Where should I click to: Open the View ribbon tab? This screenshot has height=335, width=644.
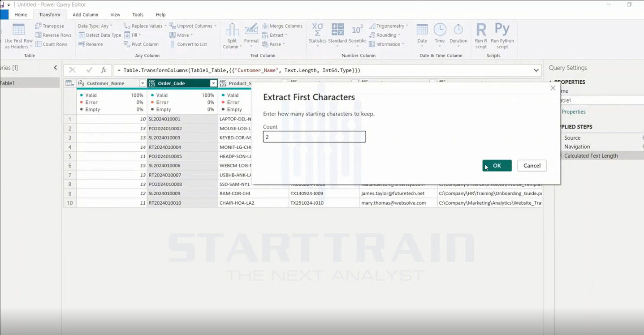pos(115,15)
